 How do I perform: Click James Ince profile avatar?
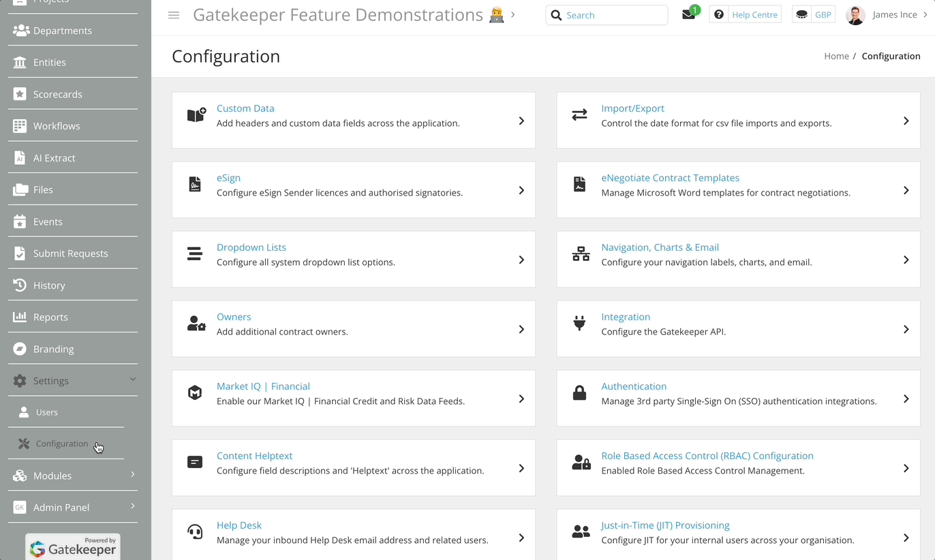coord(855,15)
